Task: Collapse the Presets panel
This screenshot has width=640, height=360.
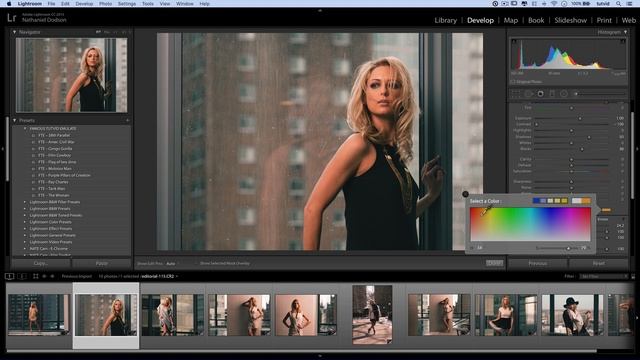Action: (15, 120)
